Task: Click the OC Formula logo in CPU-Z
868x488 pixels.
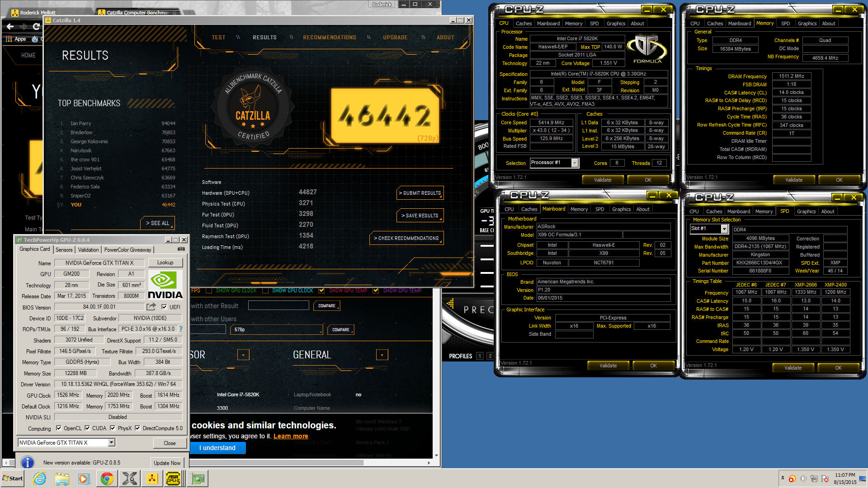Action: tap(647, 48)
